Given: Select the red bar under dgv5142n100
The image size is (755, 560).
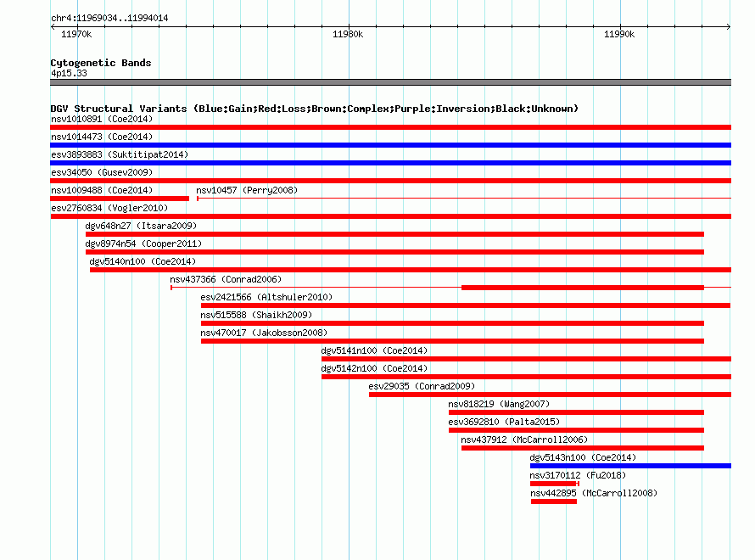Looking at the screenshot, I should [x=526, y=377].
